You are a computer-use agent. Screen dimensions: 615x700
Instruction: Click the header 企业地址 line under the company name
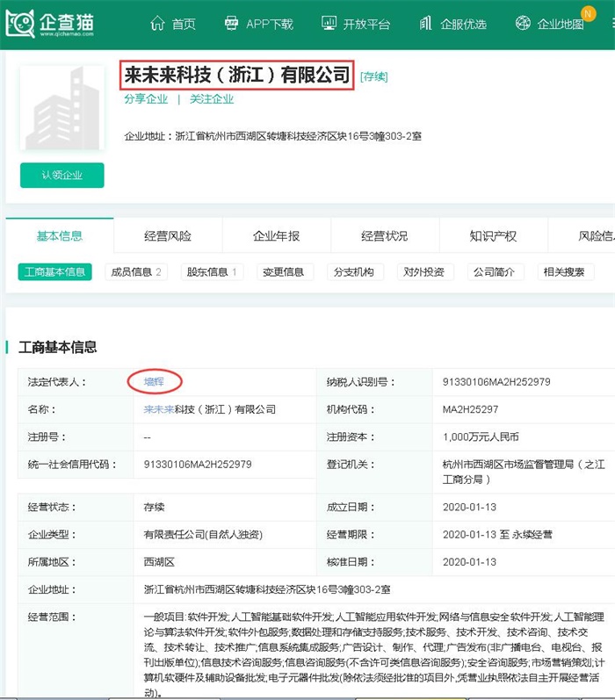[273, 136]
